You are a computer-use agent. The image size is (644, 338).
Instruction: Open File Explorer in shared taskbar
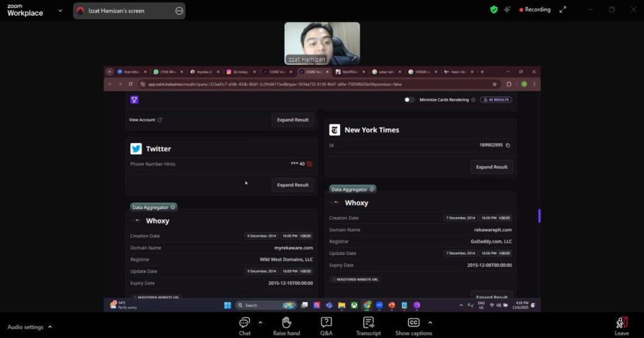(341, 305)
